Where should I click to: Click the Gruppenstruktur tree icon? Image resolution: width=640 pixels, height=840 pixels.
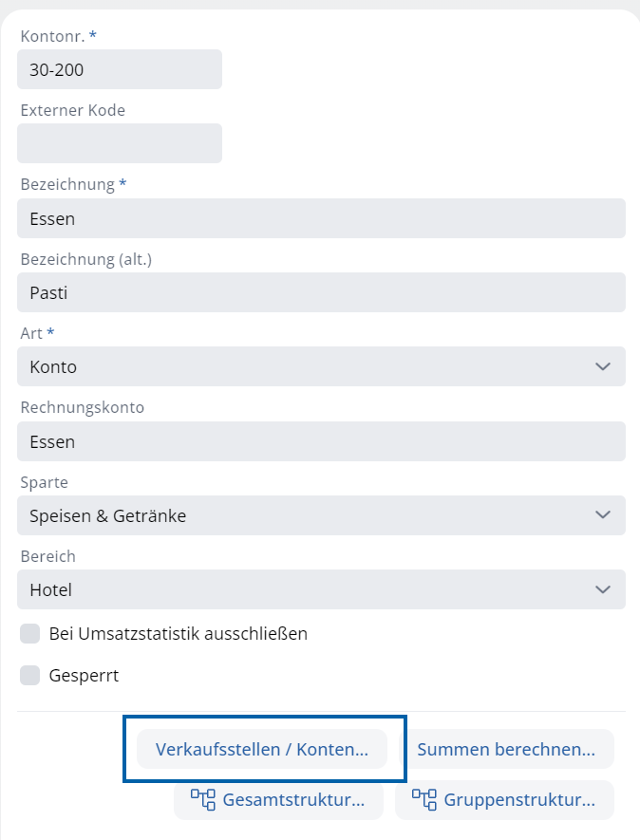pyautogui.click(x=424, y=800)
